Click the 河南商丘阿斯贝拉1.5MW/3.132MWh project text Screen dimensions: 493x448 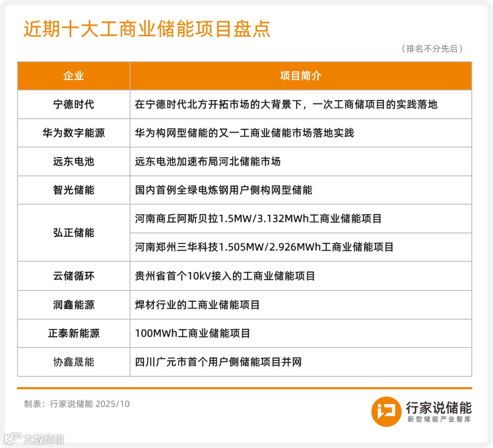click(258, 219)
